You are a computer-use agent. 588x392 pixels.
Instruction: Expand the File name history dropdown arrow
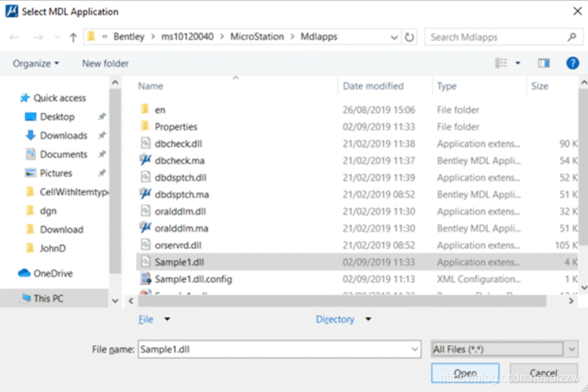[x=414, y=349]
